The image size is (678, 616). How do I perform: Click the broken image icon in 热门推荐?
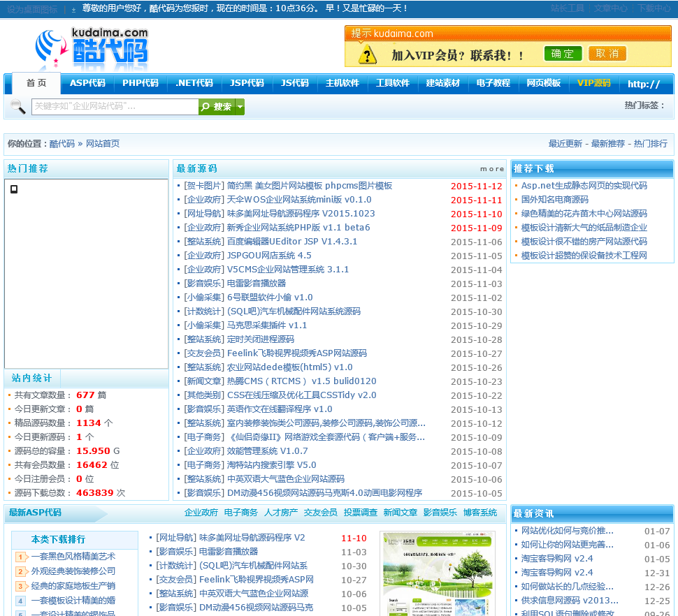click(14, 189)
